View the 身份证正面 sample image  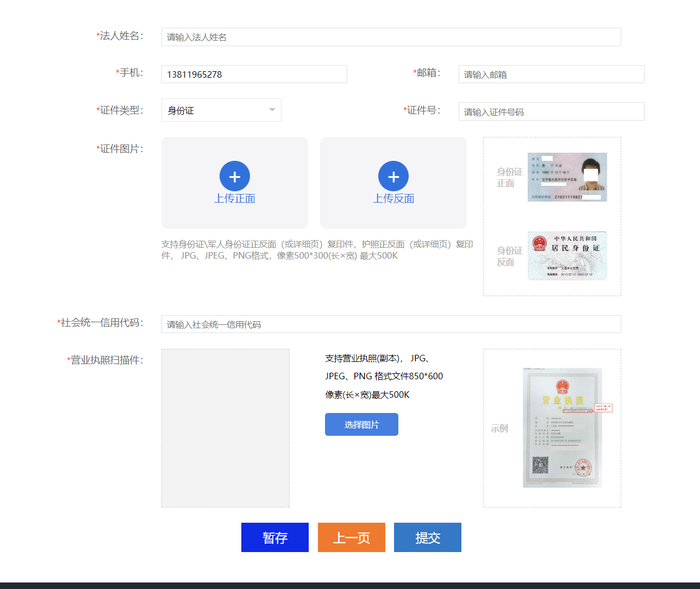(567, 177)
